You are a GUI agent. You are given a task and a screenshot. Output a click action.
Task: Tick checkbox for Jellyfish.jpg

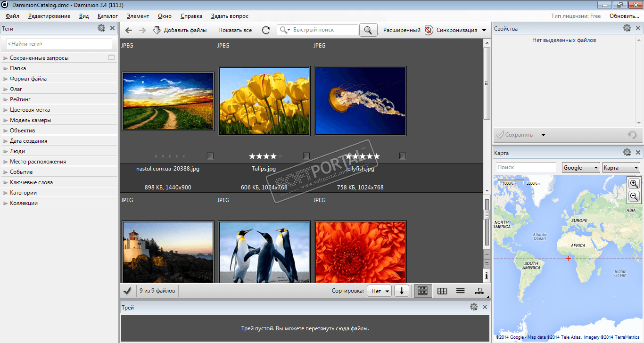point(403,156)
